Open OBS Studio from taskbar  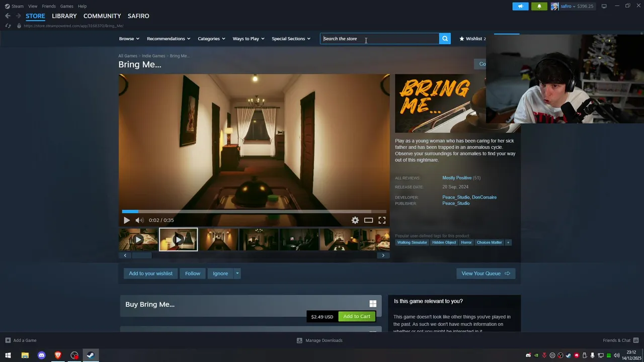74,355
